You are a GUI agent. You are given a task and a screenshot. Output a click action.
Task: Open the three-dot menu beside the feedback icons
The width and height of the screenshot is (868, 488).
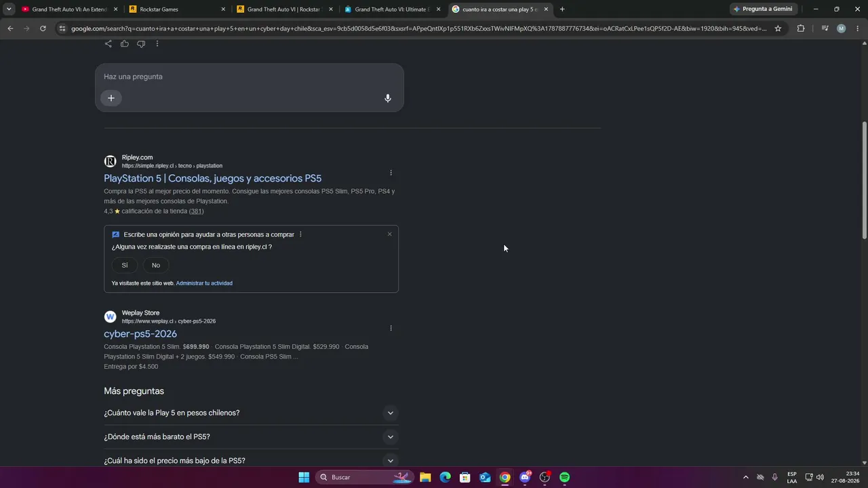[x=157, y=43]
